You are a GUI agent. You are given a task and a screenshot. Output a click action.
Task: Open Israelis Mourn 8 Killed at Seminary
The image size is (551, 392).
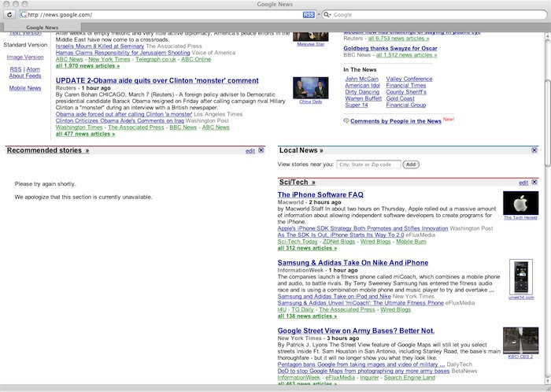[100, 46]
